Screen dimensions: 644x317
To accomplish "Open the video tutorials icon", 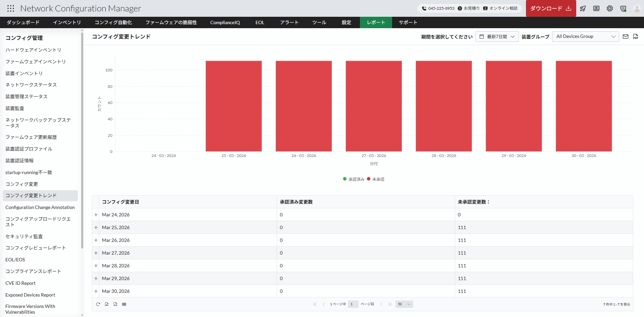I will [596, 8].
